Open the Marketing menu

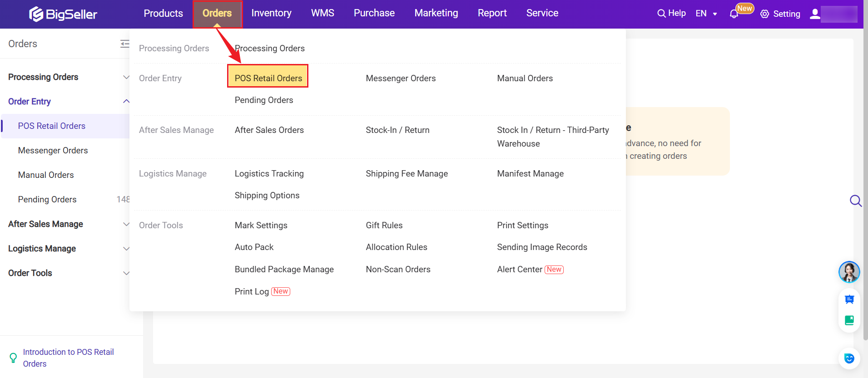436,13
